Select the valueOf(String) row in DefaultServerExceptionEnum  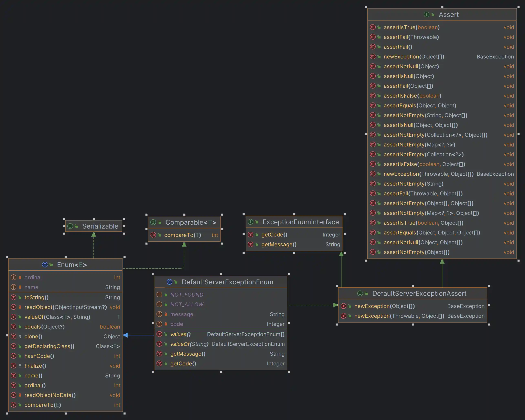[x=190, y=344]
